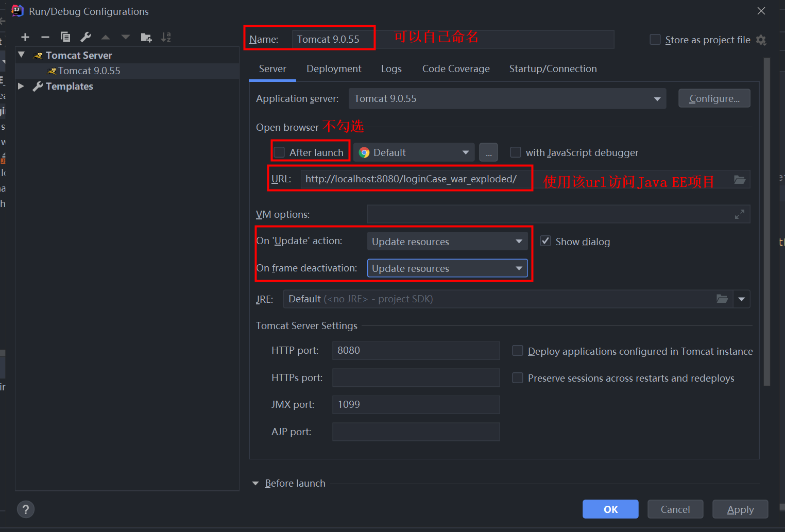
Task: Click the Templates wrench icon in tree
Action: click(x=38, y=87)
